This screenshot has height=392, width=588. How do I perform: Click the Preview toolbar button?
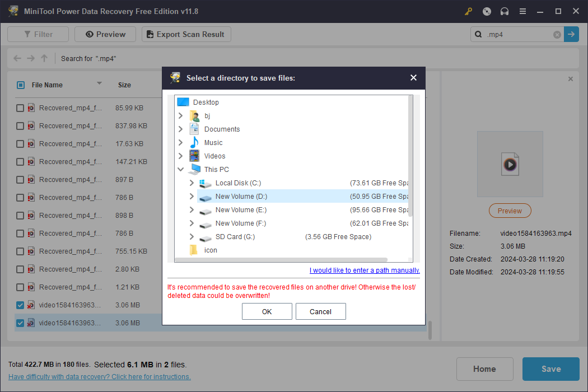(x=105, y=34)
